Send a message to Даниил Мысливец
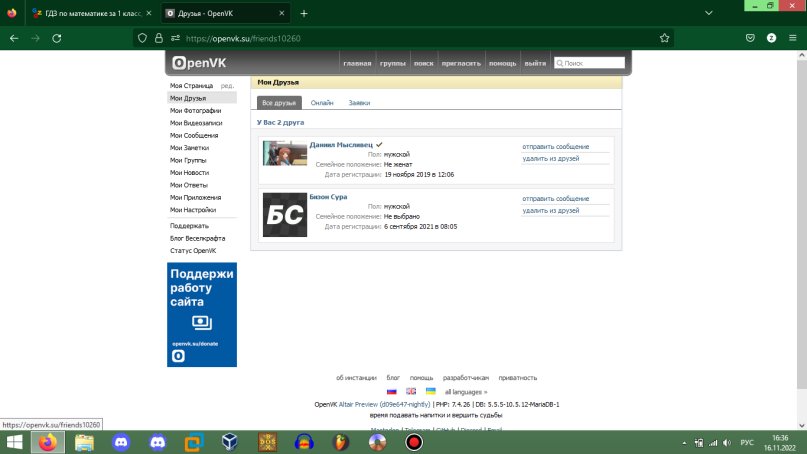The width and height of the screenshot is (807, 454). click(x=555, y=147)
